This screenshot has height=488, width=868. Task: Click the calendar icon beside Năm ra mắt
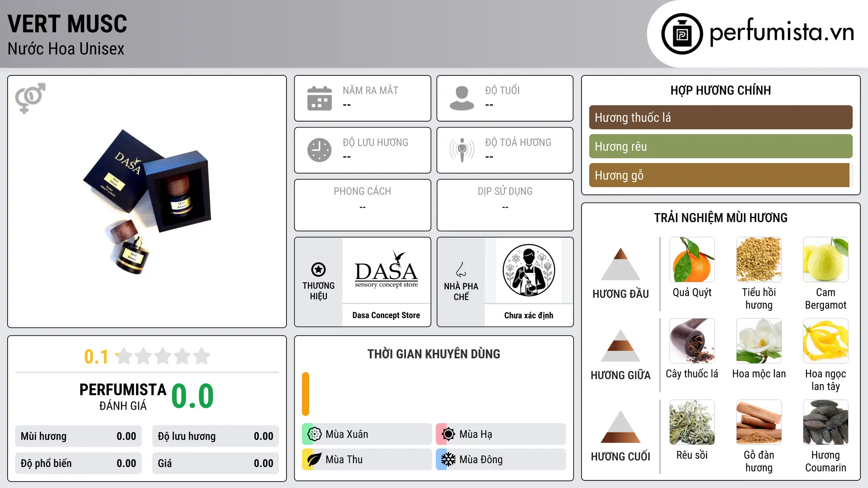(320, 98)
